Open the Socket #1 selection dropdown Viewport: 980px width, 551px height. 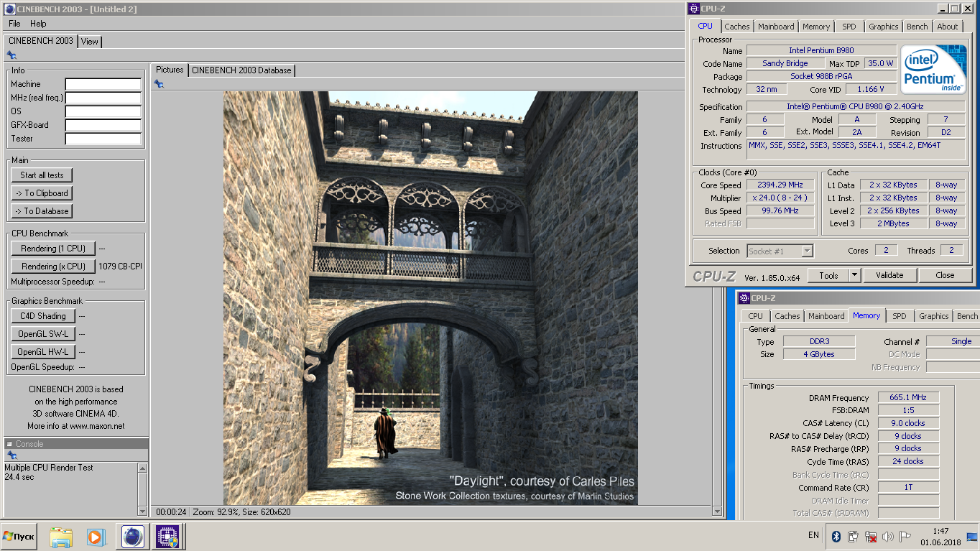point(780,251)
